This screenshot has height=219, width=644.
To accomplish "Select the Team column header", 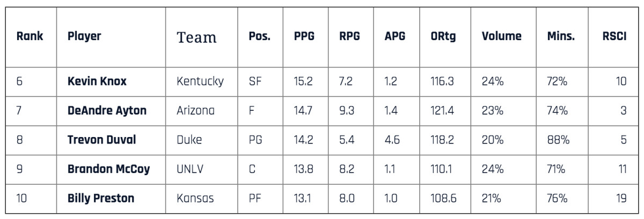I will point(197,37).
